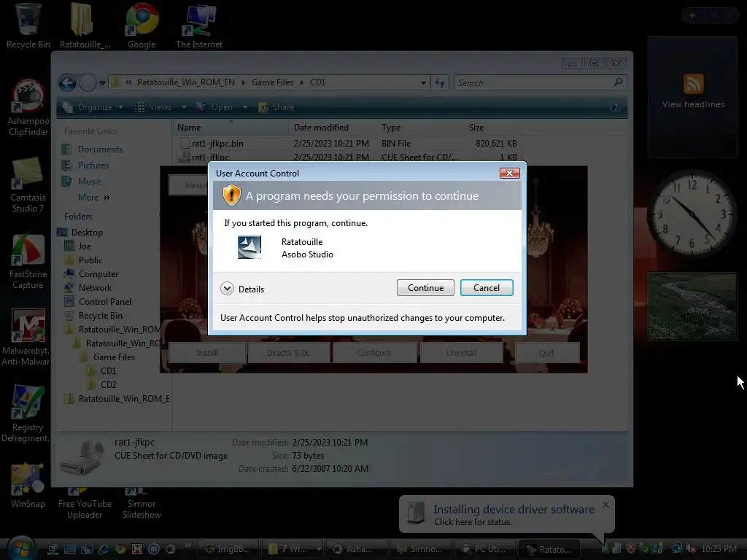Click Ratatouille_Win_ROM_EN in address breadcrumb
The width and height of the screenshot is (747, 560).
tap(186, 82)
